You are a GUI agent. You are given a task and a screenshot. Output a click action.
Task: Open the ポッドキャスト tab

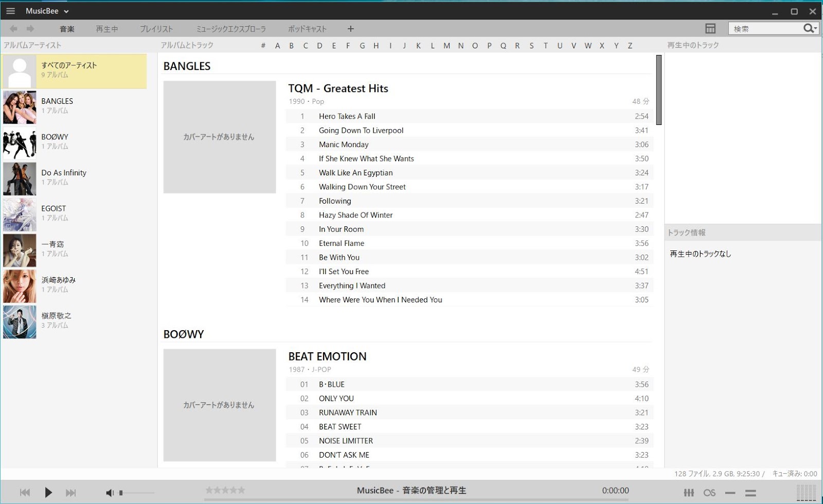coord(307,29)
